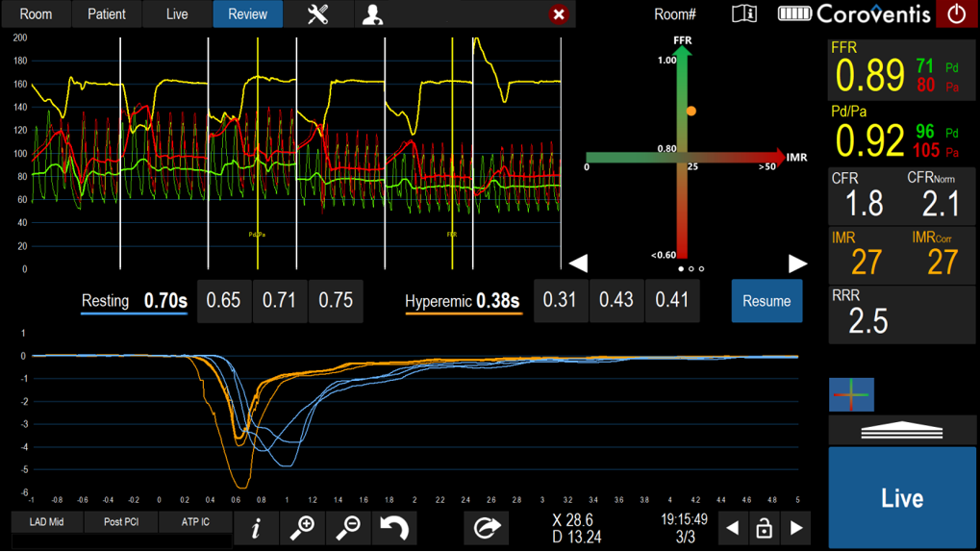Click the undo arrow icon
Image resolution: width=980 pixels, height=552 pixels.
pyautogui.click(x=394, y=528)
